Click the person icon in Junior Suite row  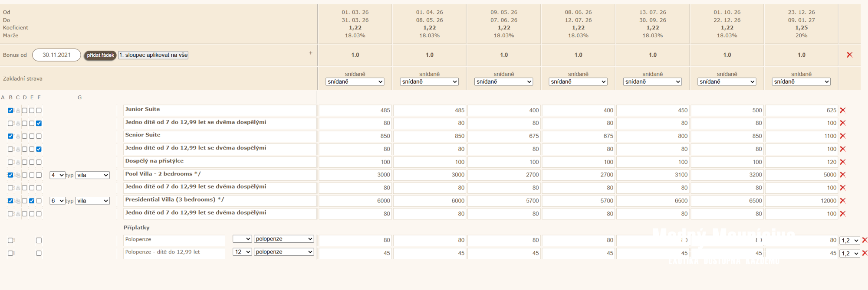(18, 111)
